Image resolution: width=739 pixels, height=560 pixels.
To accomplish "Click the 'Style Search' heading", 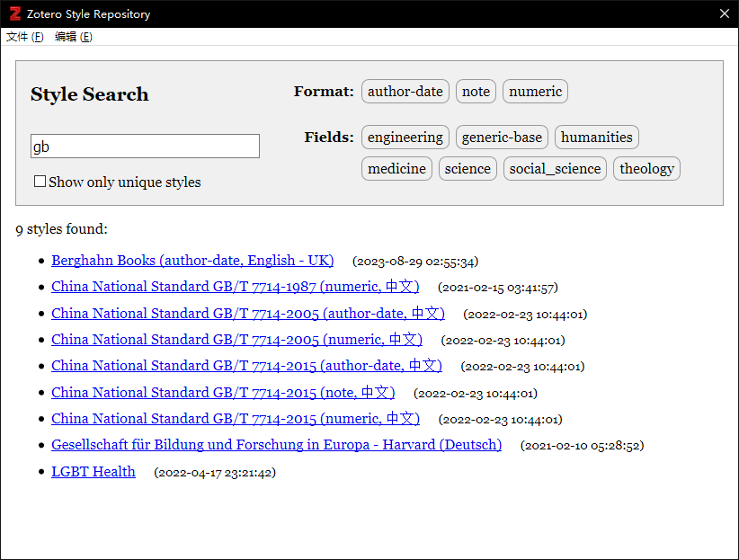I will click(x=90, y=94).
